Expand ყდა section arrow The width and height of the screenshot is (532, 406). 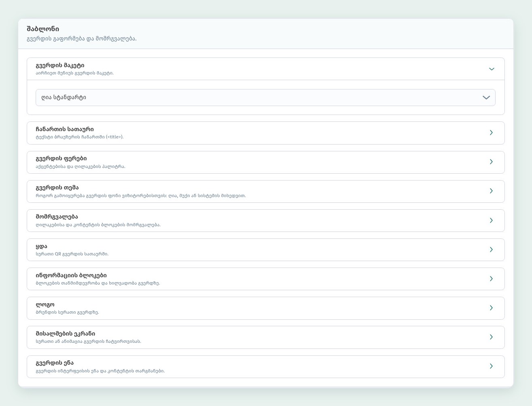point(491,250)
